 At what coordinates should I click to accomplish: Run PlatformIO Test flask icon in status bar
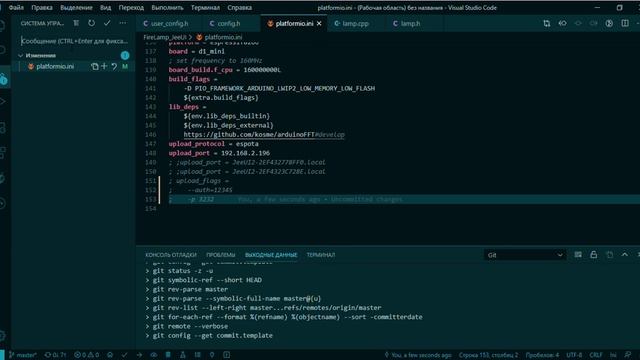tap(183, 355)
